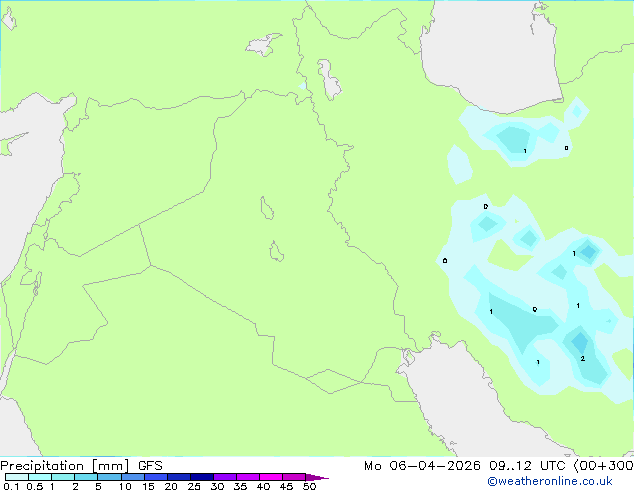Click the '0.1' legend value
Screen dimensions: 634x490
(11, 486)
